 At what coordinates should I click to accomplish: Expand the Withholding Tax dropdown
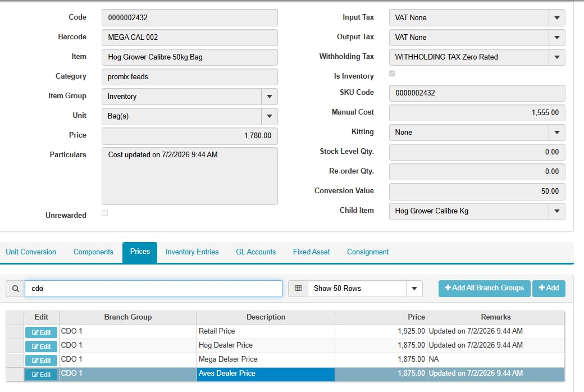pos(557,57)
